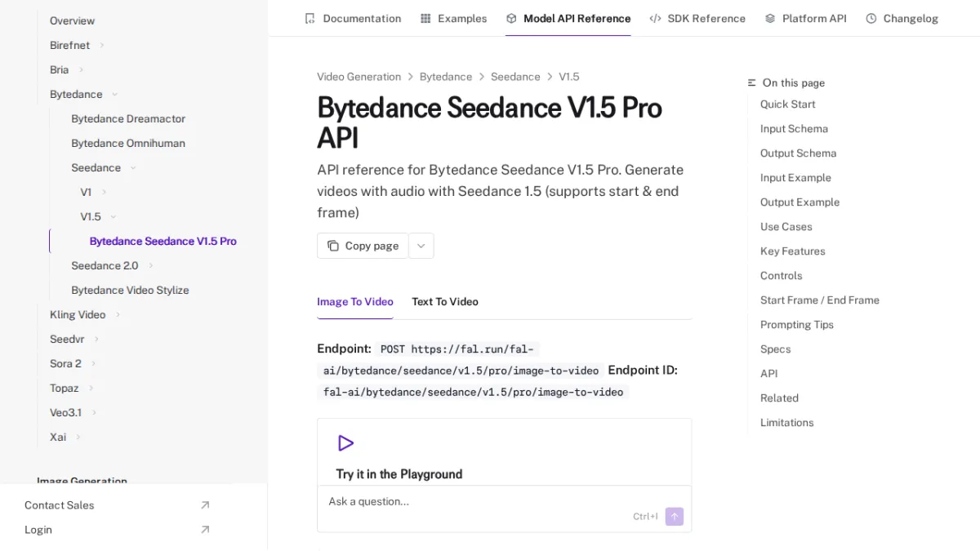Viewport: 980px width, 551px height.
Task: Click the Contact Sales external arrow icon
Action: [x=205, y=505]
